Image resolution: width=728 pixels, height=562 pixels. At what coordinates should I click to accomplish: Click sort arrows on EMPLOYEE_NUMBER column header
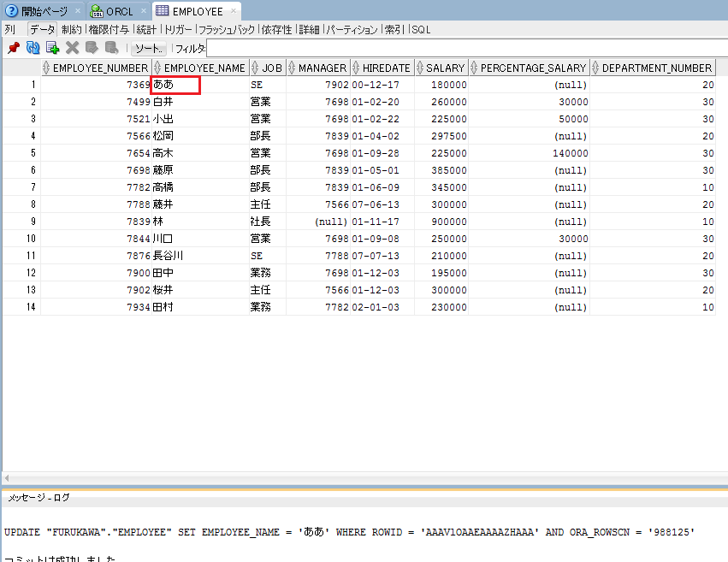[x=46, y=68]
